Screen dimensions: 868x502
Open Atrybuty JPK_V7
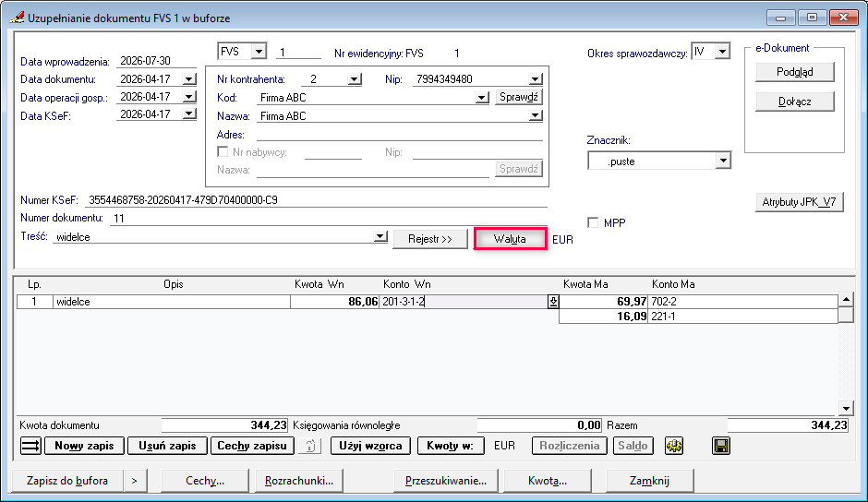point(800,202)
